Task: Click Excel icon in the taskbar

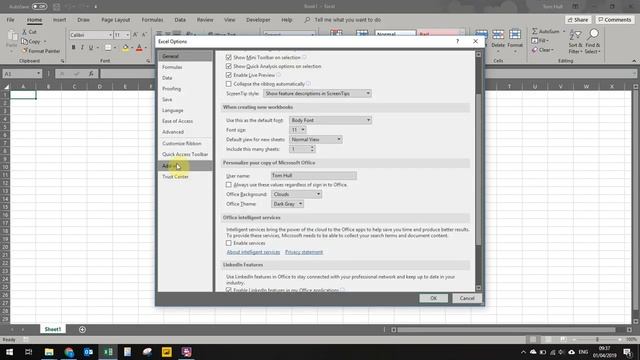Action: pyautogui.click(x=108, y=352)
